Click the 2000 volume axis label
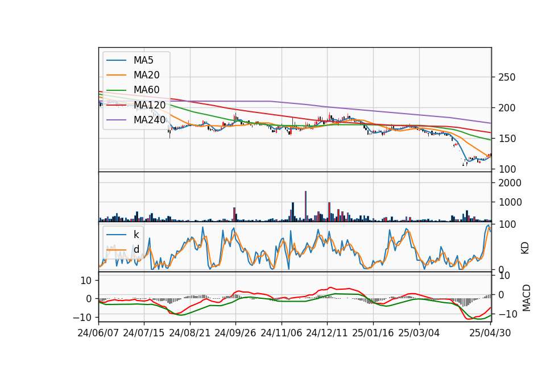Viewport: 546px width, 392px height. pyautogui.click(x=510, y=183)
